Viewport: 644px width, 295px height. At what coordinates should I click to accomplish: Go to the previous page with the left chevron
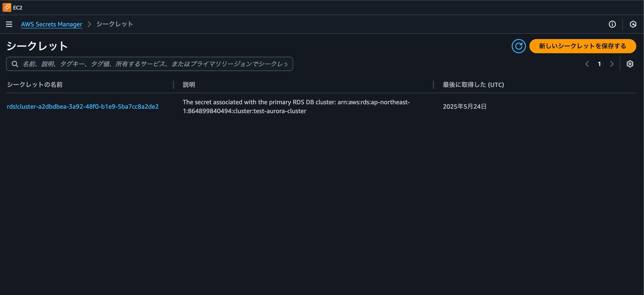coord(587,64)
